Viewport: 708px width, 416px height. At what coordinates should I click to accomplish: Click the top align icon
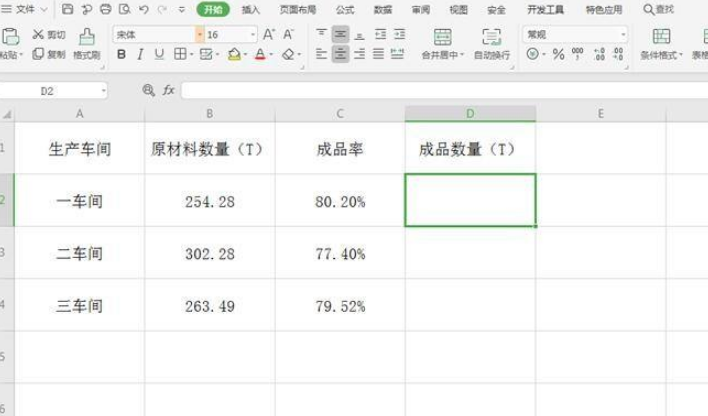tap(321, 34)
